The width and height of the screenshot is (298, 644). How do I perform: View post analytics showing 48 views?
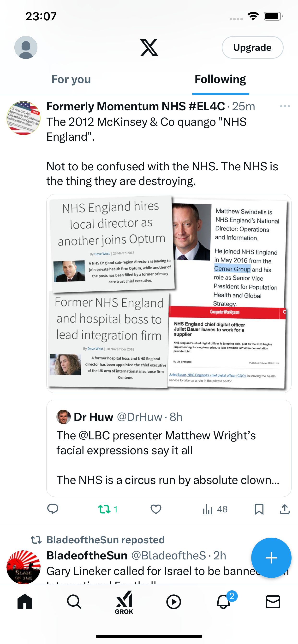pyautogui.click(x=215, y=509)
